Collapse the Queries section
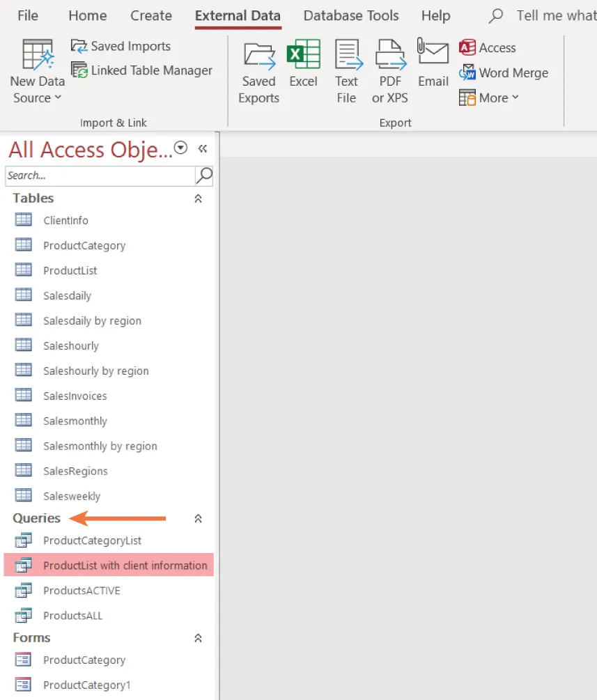 [x=198, y=518]
